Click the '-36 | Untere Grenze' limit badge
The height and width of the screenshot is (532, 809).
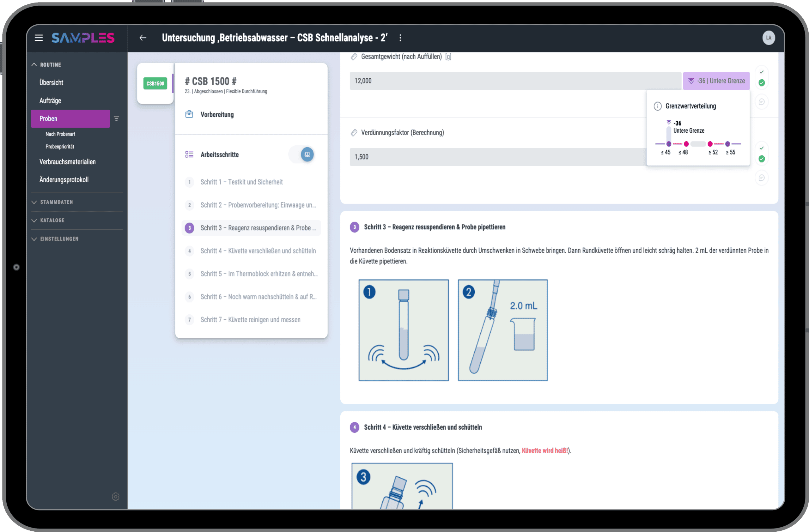(716, 81)
